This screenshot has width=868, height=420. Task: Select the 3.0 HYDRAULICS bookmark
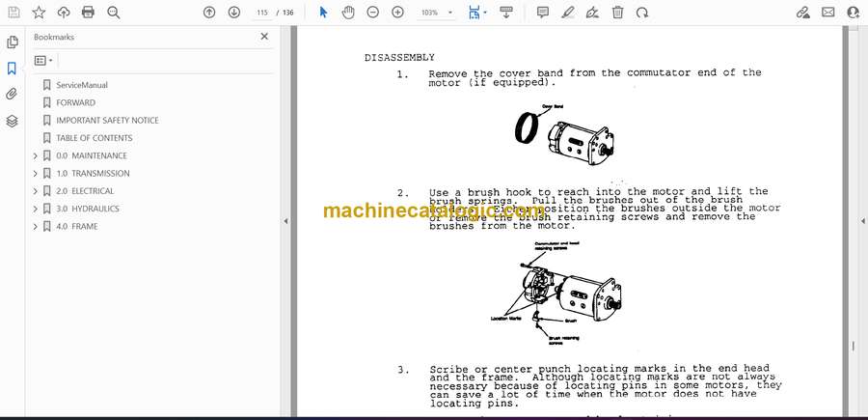pyautogui.click(x=88, y=209)
